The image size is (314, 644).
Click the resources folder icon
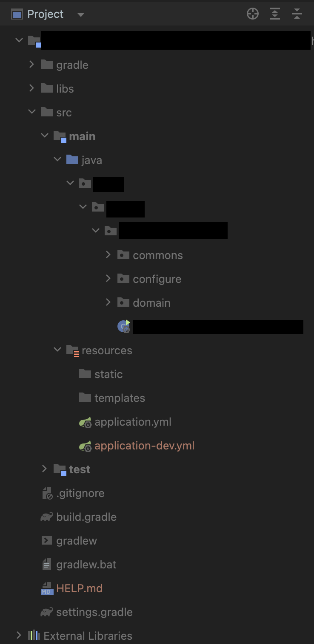pyautogui.click(x=73, y=350)
